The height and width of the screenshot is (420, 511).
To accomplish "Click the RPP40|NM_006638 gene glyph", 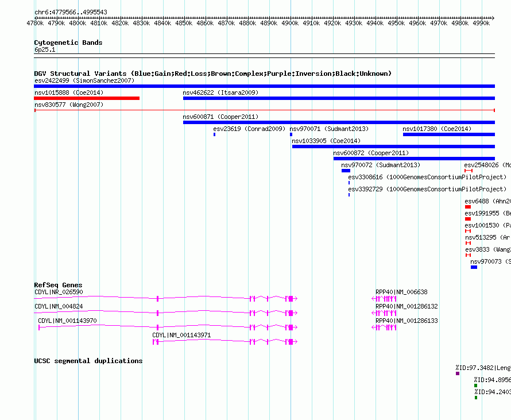I will tap(384, 298).
